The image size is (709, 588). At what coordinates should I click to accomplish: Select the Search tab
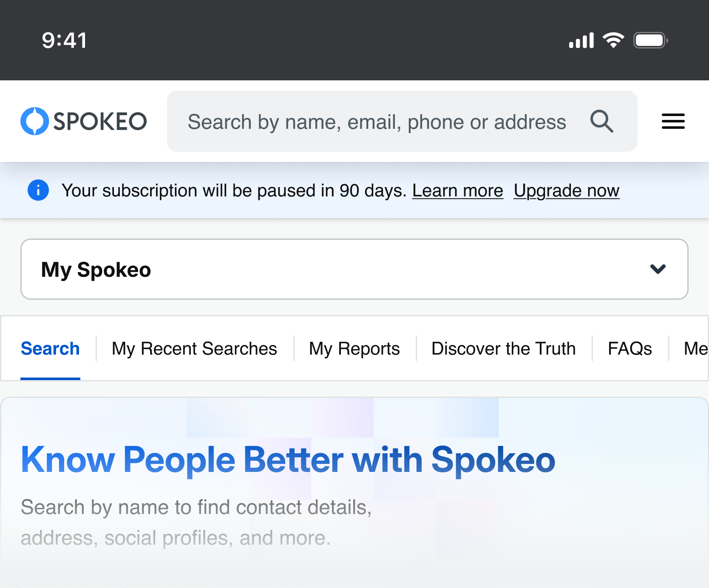[x=50, y=349]
